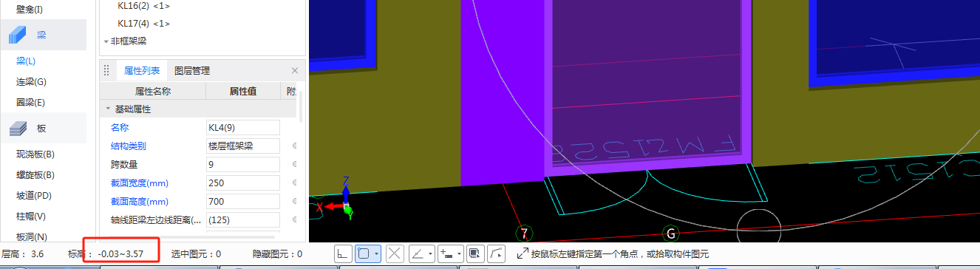Viewport: 980px width, 269px height.
Task: Click the 截面宽度(mm) property label
Action: (x=140, y=183)
